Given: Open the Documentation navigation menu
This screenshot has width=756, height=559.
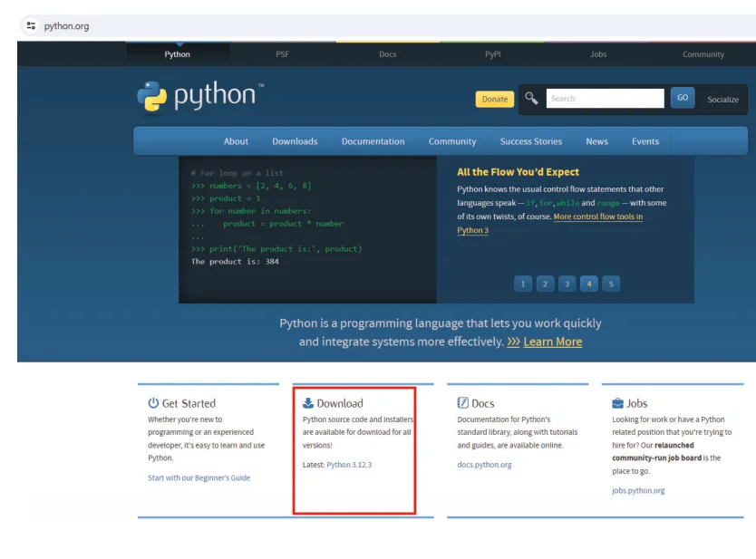Looking at the screenshot, I should pyautogui.click(x=373, y=141).
